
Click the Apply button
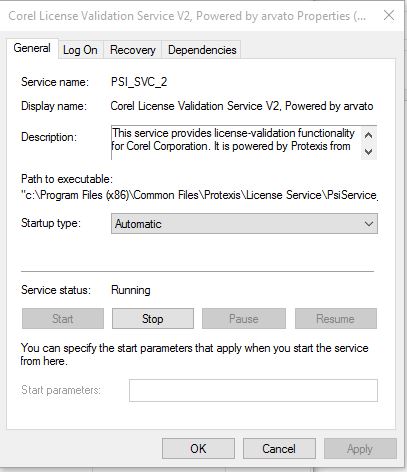tap(360, 449)
